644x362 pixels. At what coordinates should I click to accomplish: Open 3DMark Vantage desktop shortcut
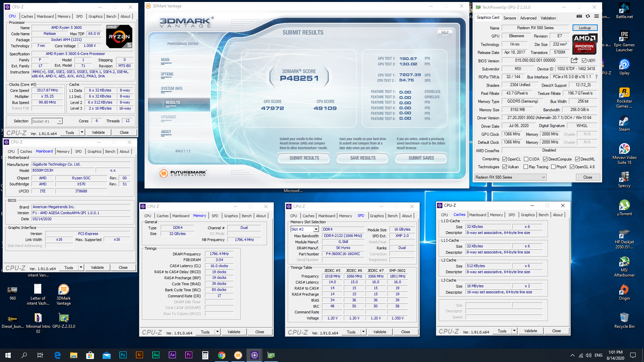(x=63, y=295)
